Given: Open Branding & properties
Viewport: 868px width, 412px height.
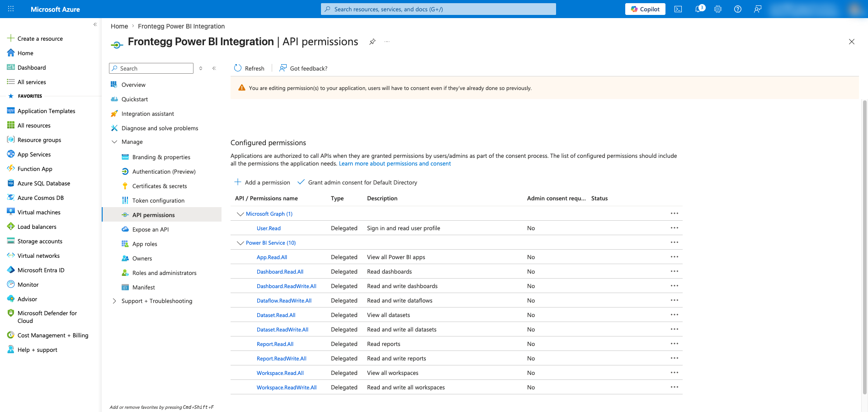Looking at the screenshot, I should click(x=162, y=157).
